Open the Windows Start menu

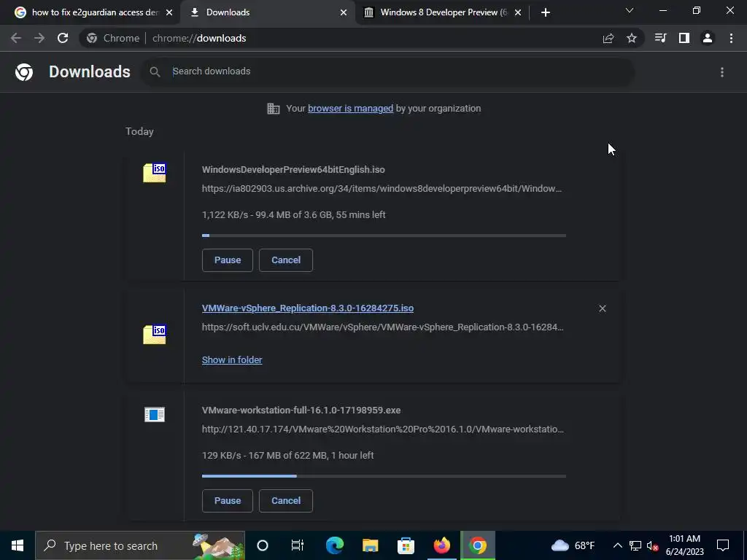click(18, 545)
